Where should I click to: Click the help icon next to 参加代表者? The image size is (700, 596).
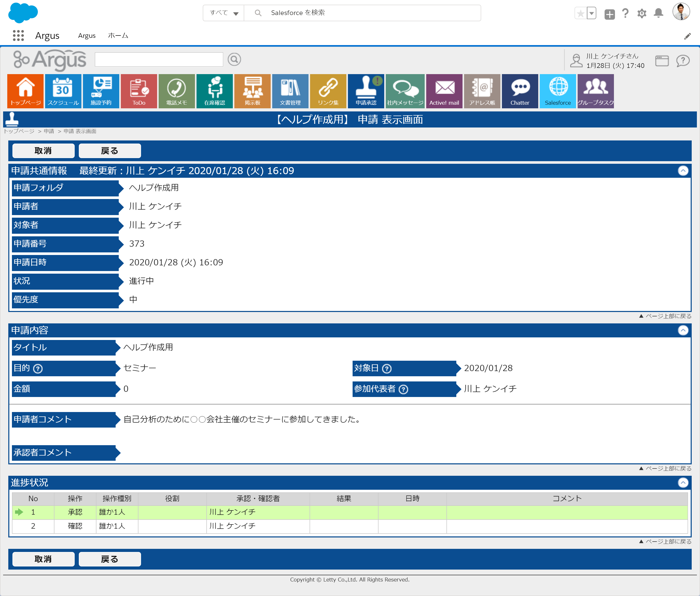tap(403, 390)
